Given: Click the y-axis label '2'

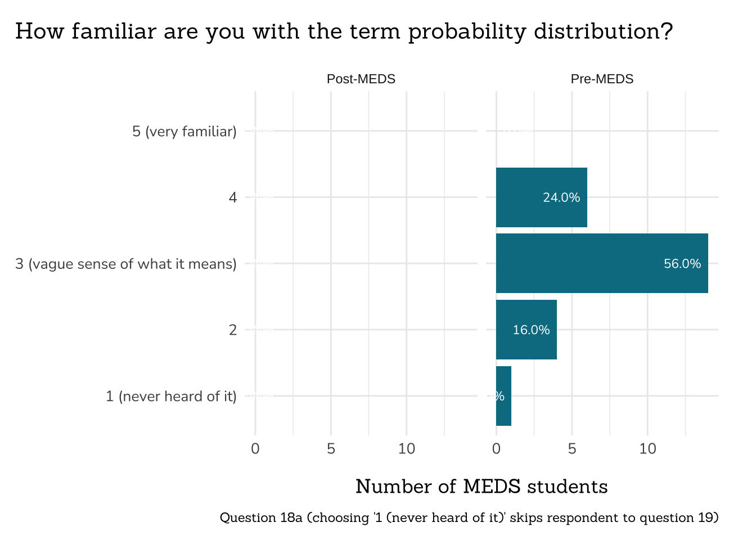Looking at the screenshot, I should pyautogui.click(x=233, y=330).
